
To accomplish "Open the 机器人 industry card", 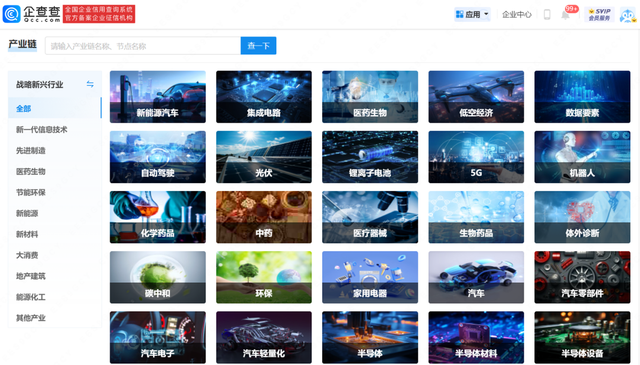I will [582, 157].
